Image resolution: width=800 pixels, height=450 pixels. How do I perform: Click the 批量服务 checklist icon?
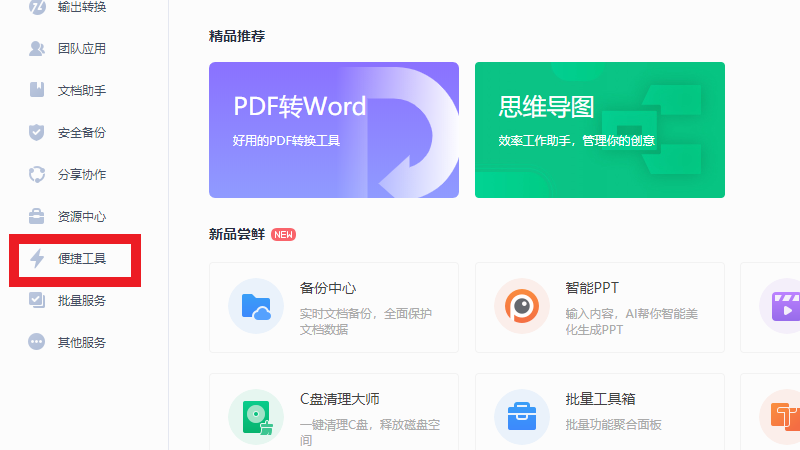(37, 300)
